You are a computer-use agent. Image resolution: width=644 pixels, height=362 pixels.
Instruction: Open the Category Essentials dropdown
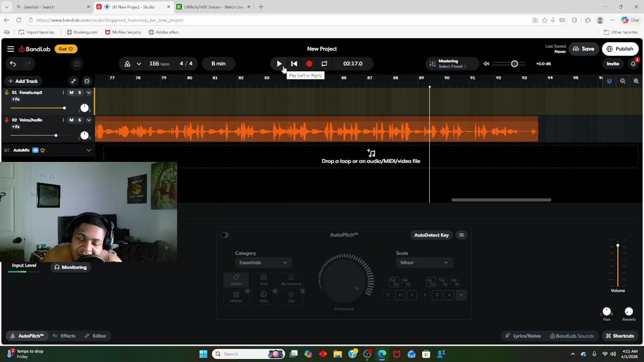(x=263, y=262)
